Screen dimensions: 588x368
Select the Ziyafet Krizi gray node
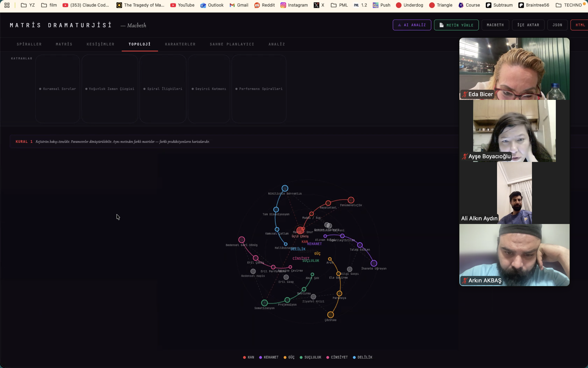point(313,297)
